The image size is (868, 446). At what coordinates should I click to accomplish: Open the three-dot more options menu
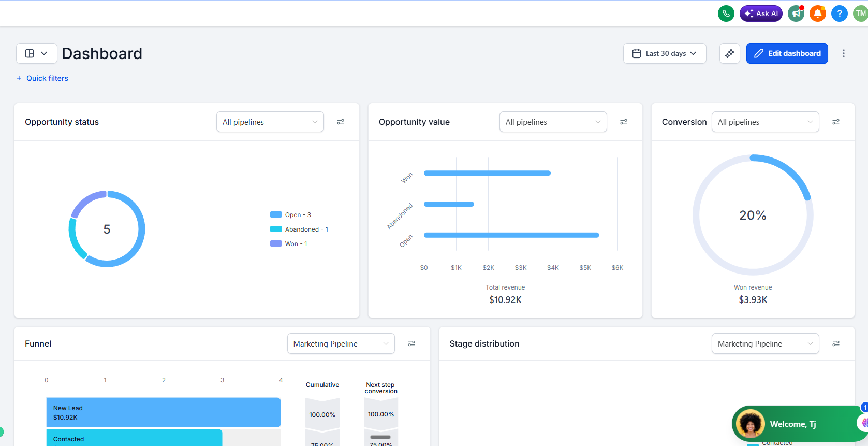pyautogui.click(x=844, y=53)
